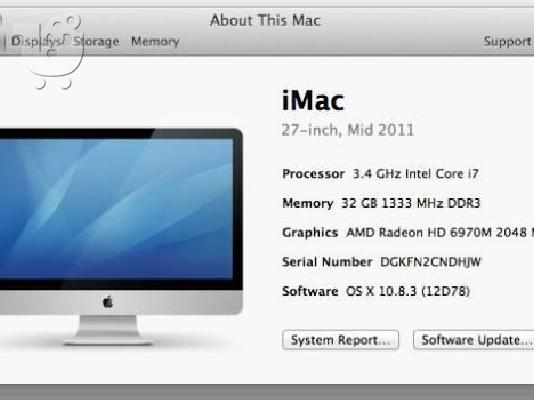The image size is (534, 400).
Task: Open the Memory tab
Action: click(155, 42)
